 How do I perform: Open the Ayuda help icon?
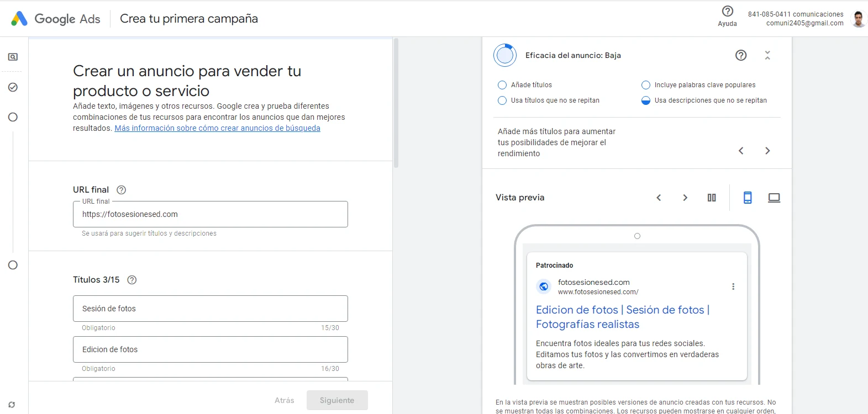pyautogui.click(x=727, y=12)
